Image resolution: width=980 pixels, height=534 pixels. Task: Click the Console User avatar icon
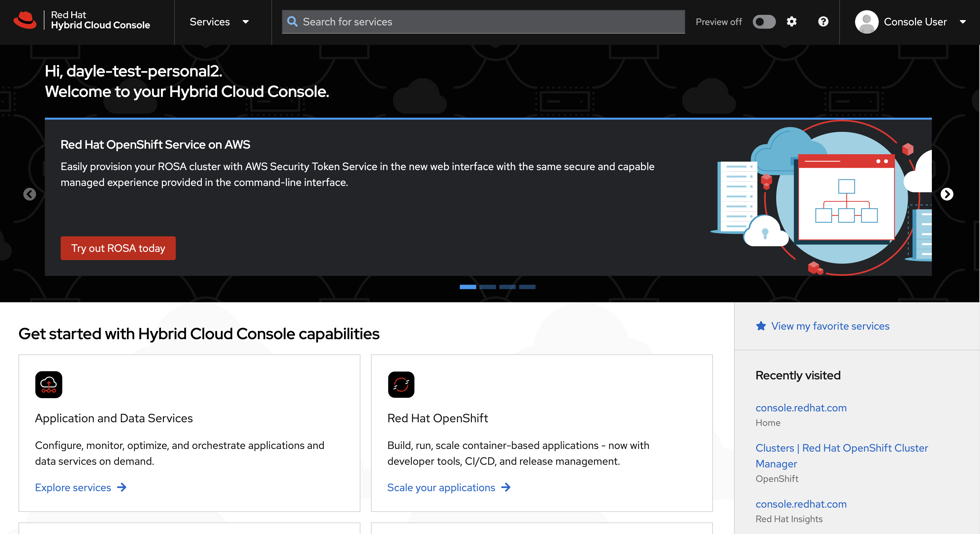[x=866, y=22]
